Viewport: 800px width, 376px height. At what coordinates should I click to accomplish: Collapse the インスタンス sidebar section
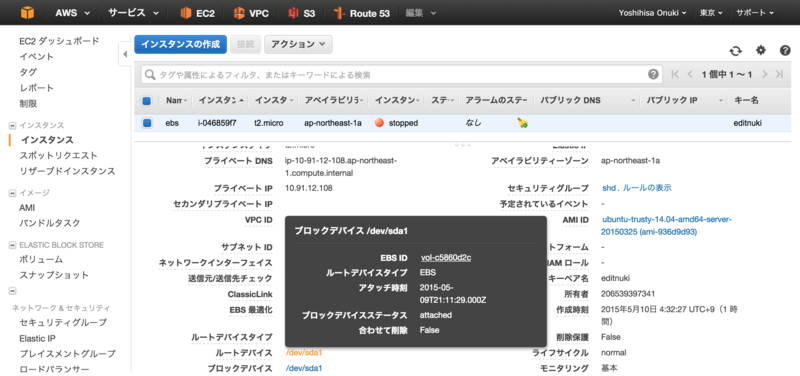[x=13, y=126]
